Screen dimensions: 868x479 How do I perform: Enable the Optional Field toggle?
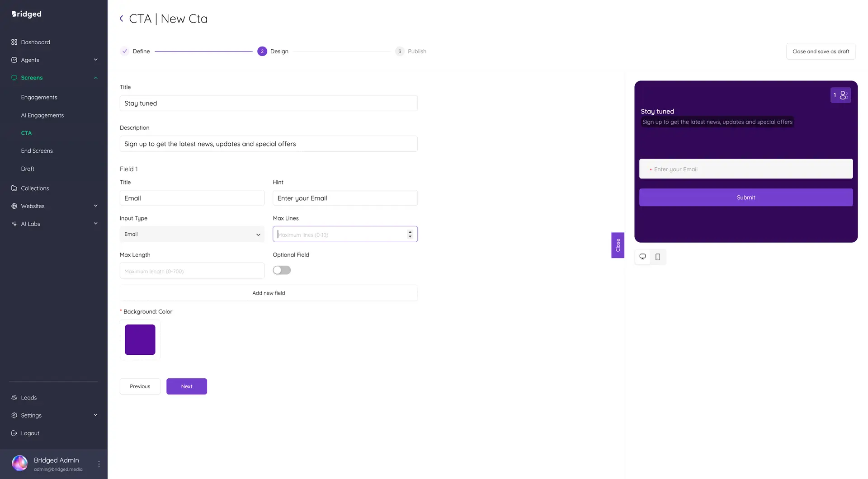(x=282, y=270)
